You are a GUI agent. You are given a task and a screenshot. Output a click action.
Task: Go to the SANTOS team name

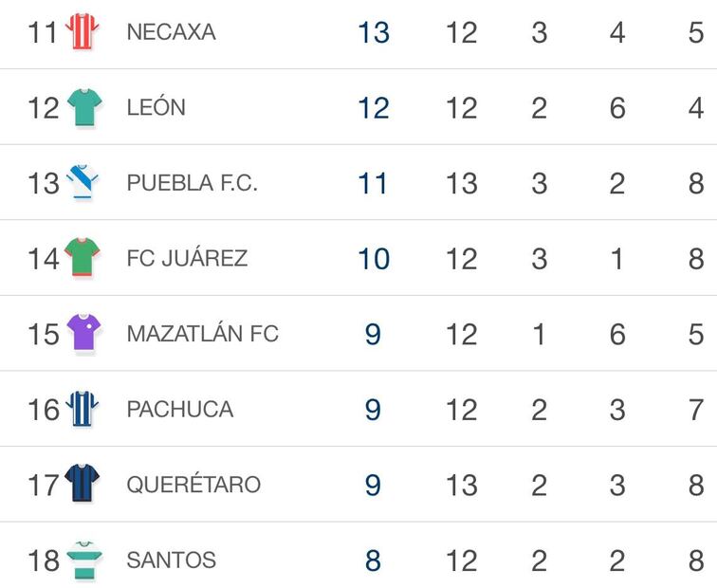(171, 560)
